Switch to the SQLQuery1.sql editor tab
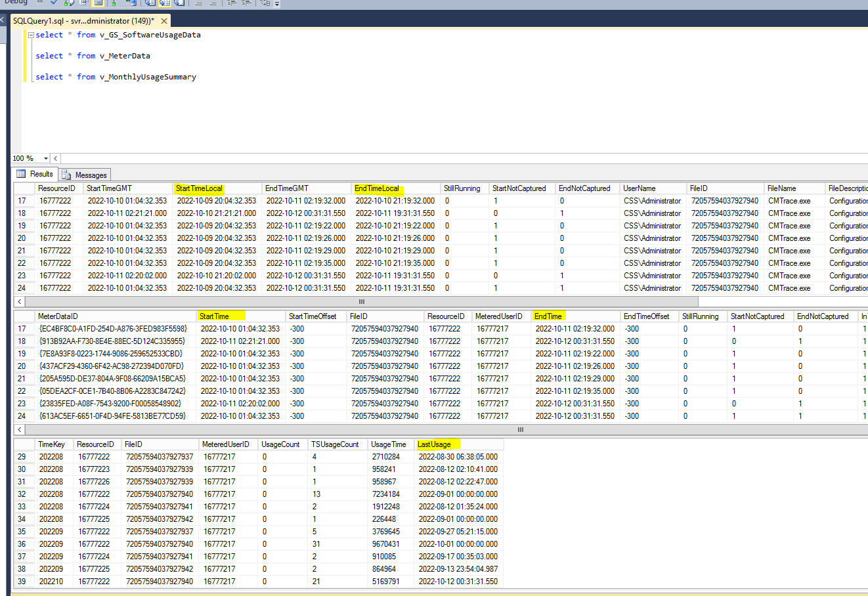 [x=83, y=21]
